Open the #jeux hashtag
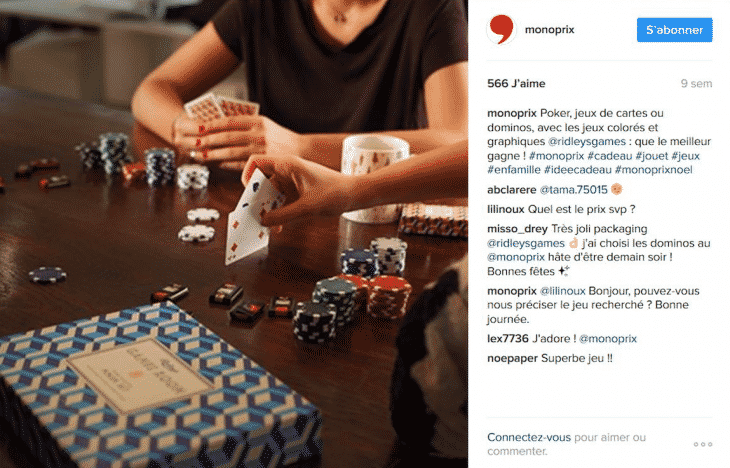This screenshot has width=730, height=468. pos(685,156)
